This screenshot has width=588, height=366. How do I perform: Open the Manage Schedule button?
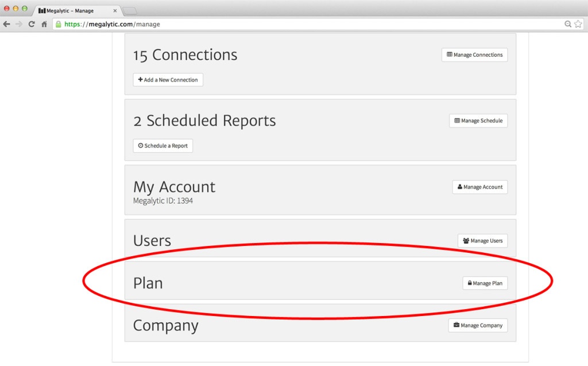[x=478, y=121]
